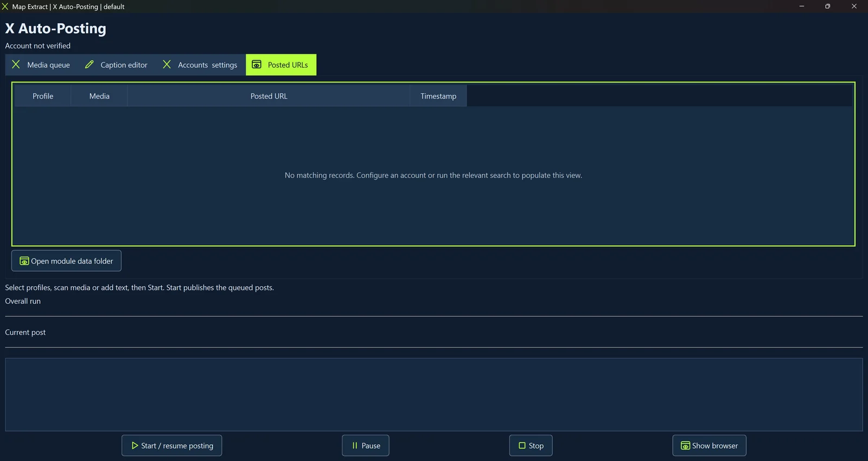Click the empty log output area
Image resolution: width=868 pixels, height=461 pixels.
click(x=434, y=394)
